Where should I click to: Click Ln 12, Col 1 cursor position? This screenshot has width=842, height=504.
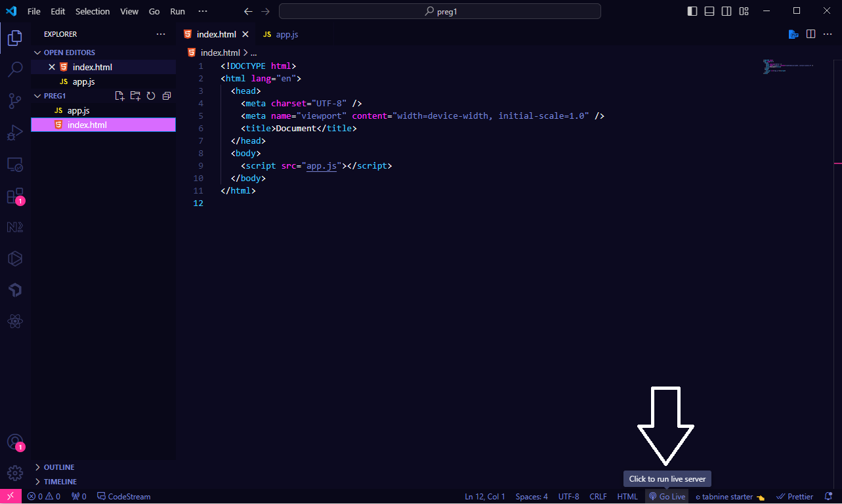click(485, 497)
